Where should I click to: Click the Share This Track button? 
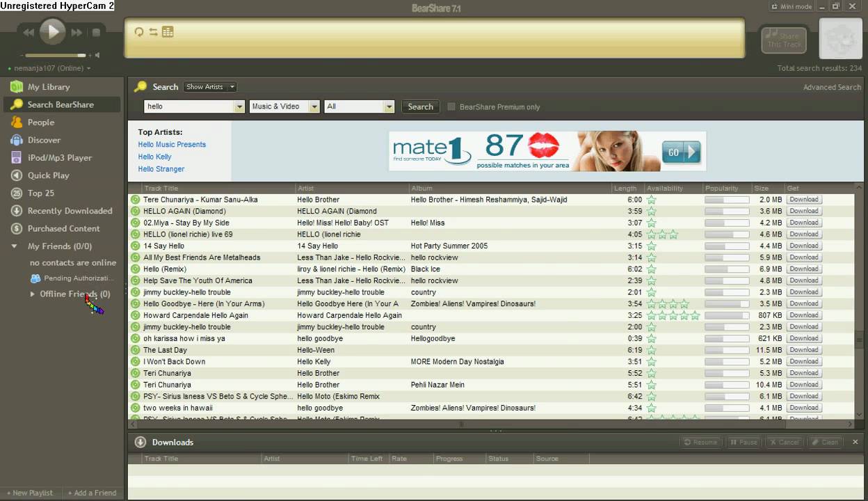(x=785, y=40)
